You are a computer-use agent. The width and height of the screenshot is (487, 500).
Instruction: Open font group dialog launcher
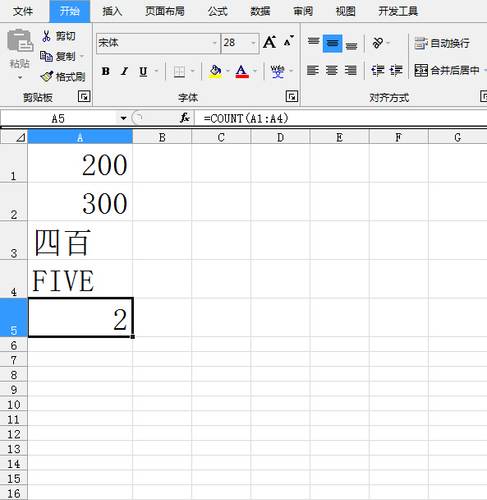pyautogui.click(x=292, y=97)
